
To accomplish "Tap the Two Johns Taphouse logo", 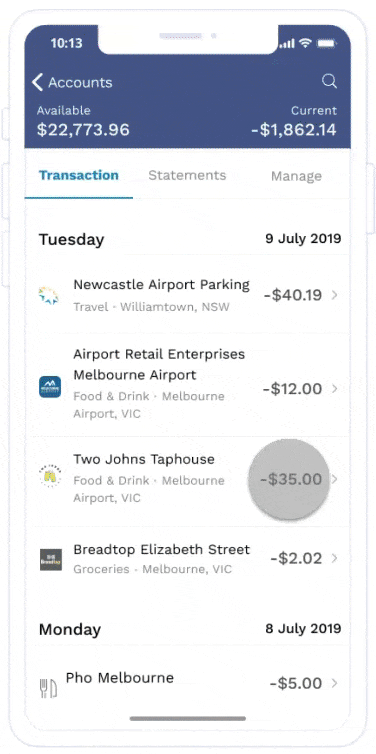I will [x=50, y=476].
